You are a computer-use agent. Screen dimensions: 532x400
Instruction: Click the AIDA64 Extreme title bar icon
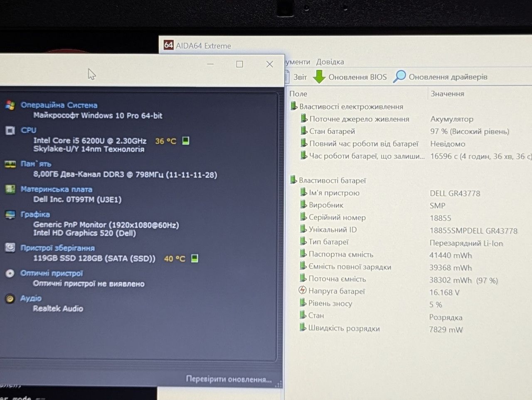tap(168, 45)
